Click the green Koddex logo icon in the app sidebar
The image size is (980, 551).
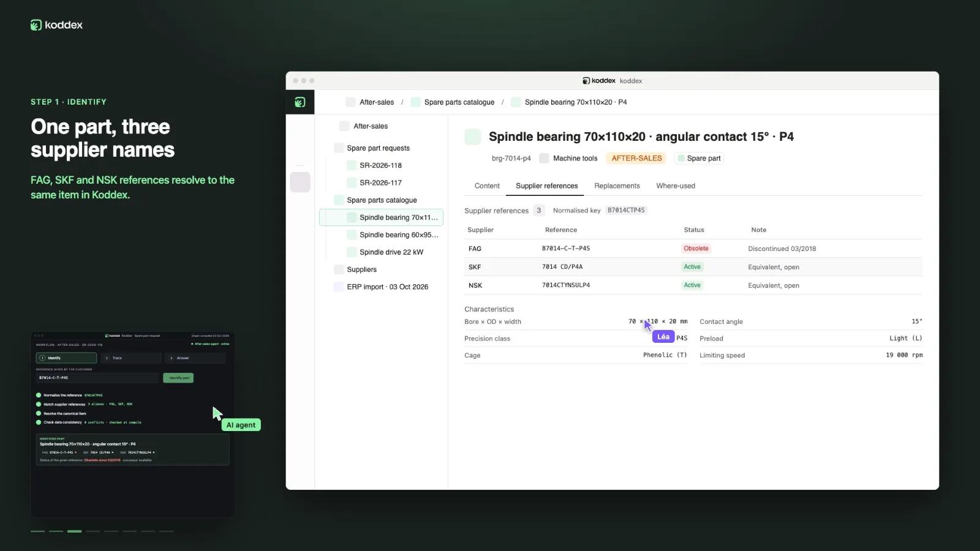[300, 102]
